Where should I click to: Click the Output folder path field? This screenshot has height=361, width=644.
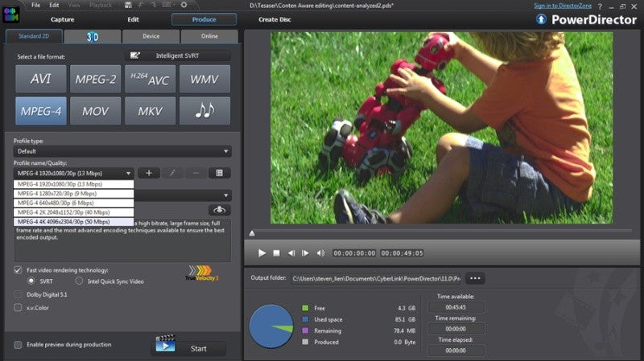(x=377, y=278)
